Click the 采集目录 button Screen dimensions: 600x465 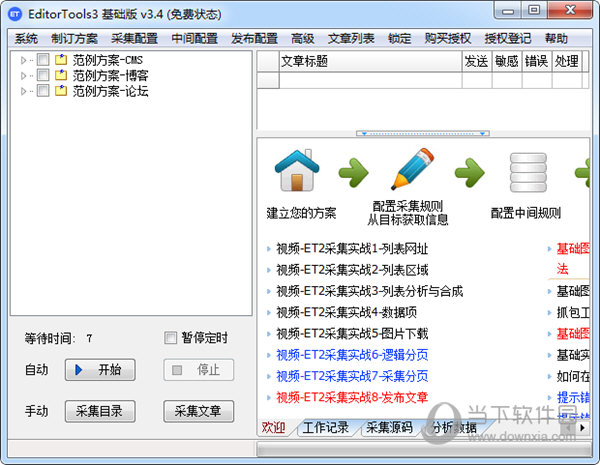tap(100, 411)
